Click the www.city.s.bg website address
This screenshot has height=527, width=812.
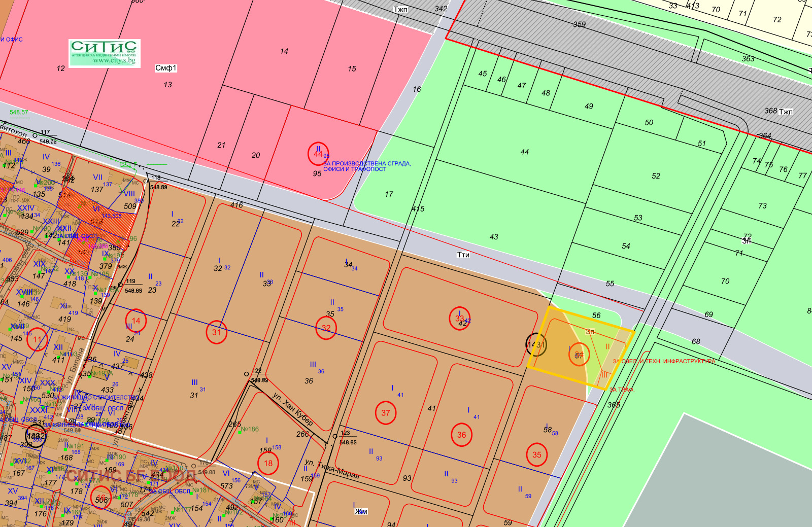coord(114,61)
